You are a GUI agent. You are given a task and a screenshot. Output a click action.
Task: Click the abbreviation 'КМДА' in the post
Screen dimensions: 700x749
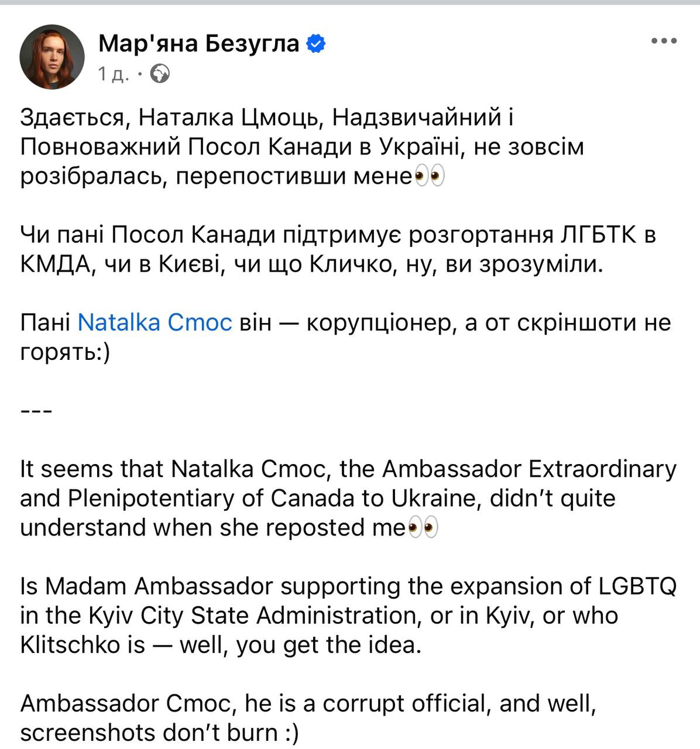[57, 265]
